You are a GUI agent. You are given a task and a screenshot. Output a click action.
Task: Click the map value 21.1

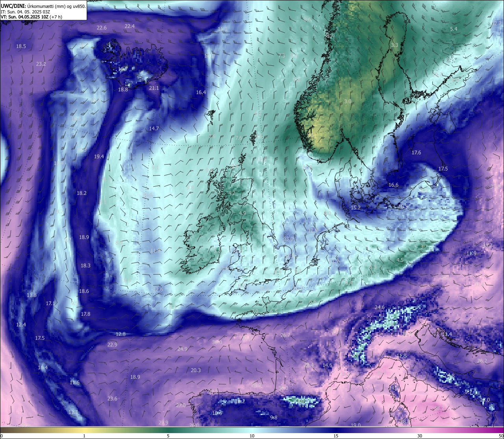coord(154,88)
